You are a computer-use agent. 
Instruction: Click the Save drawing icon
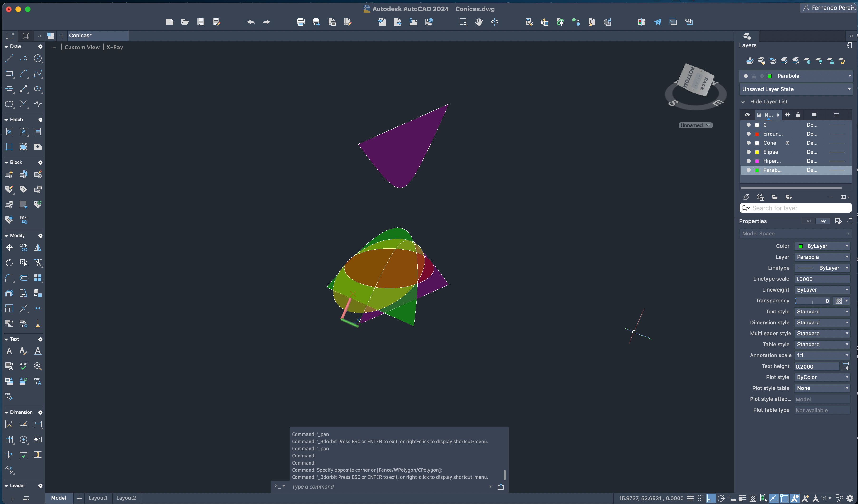pyautogui.click(x=201, y=22)
